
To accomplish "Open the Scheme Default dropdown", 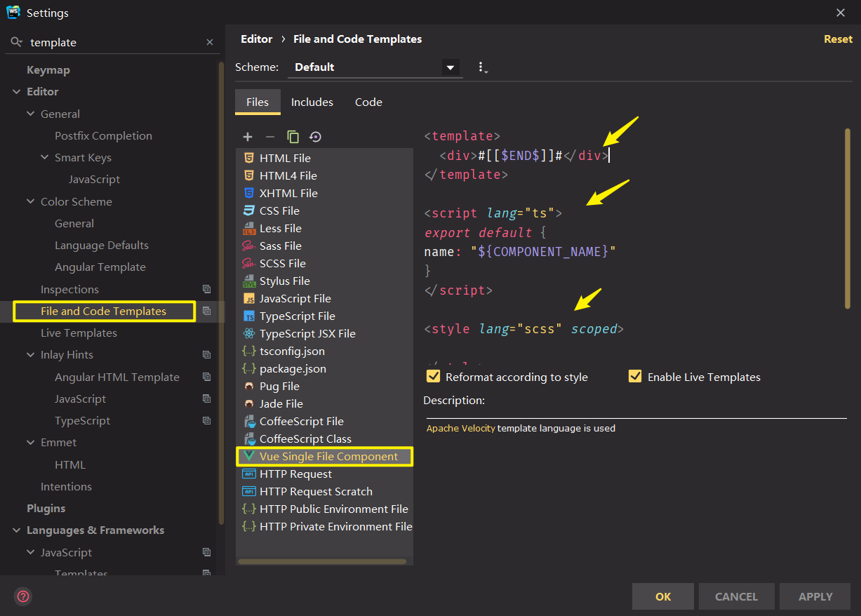I will pyautogui.click(x=375, y=67).
